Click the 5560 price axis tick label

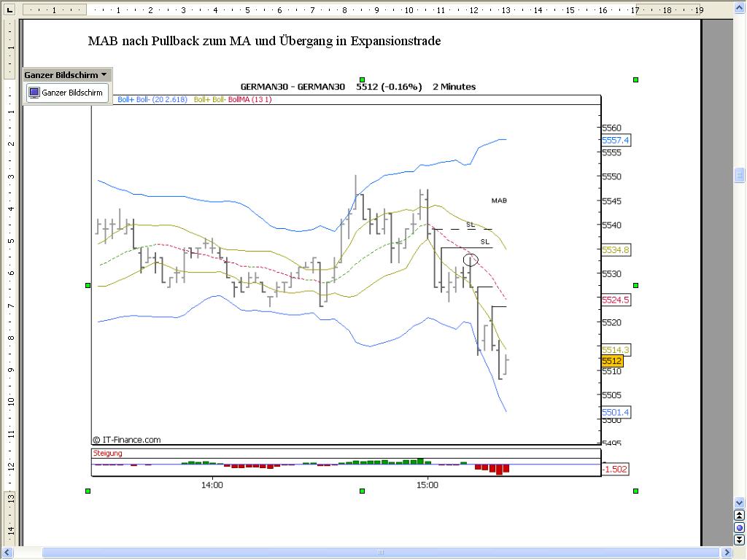pos(612,128)
